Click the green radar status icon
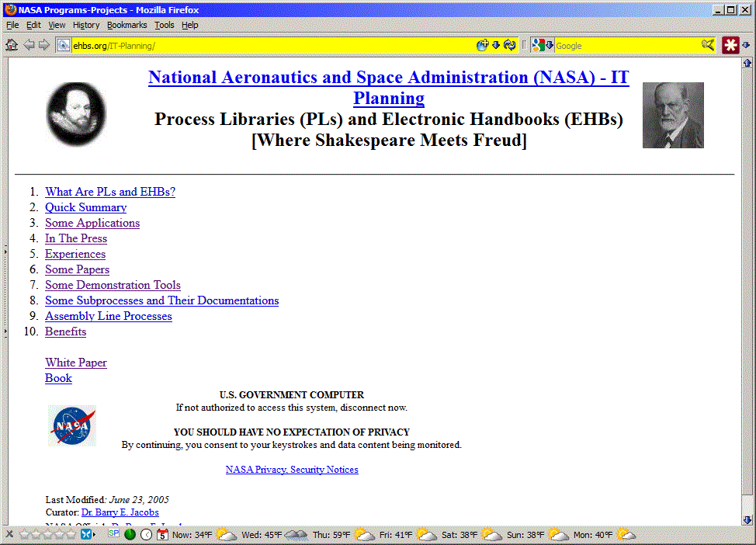Image resolution: width=756 pixels, height=545 pixels. [130, 534]
